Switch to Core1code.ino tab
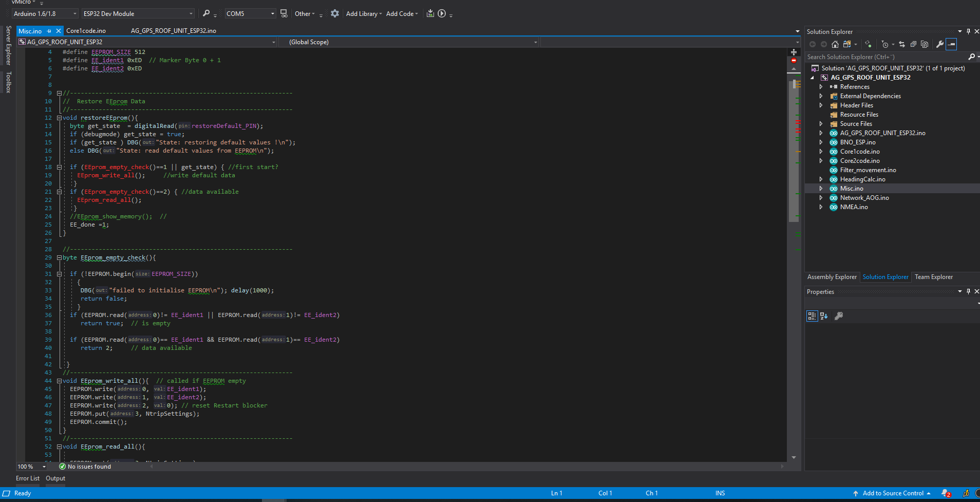 tap(86, 31)
